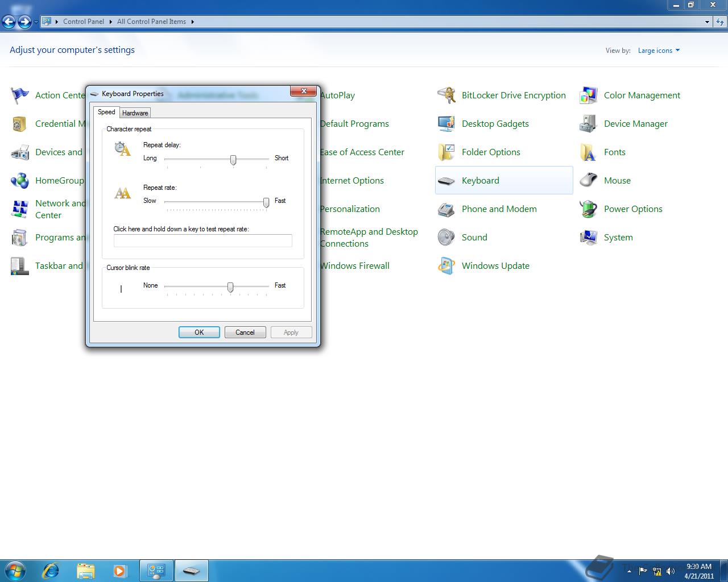Open Sound speaker icon
This screenshot has height=582, width=728.
(x=446, y=238)
